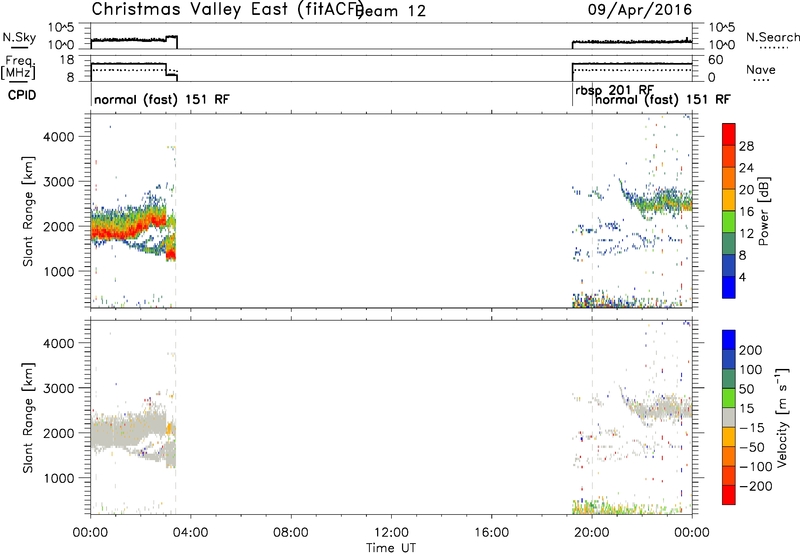Click the "18" tick on the frequency axis
Viewport: 800px width, 554px height.
(x=67, y=60)
